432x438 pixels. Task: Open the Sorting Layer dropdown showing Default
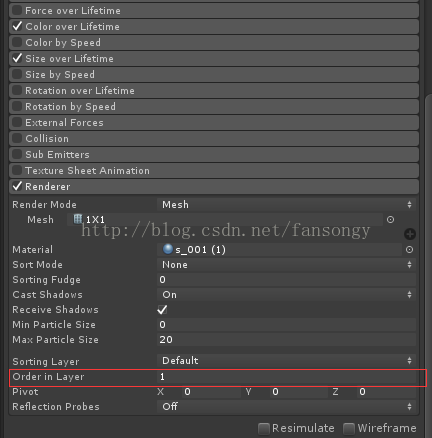pos(286,361)
